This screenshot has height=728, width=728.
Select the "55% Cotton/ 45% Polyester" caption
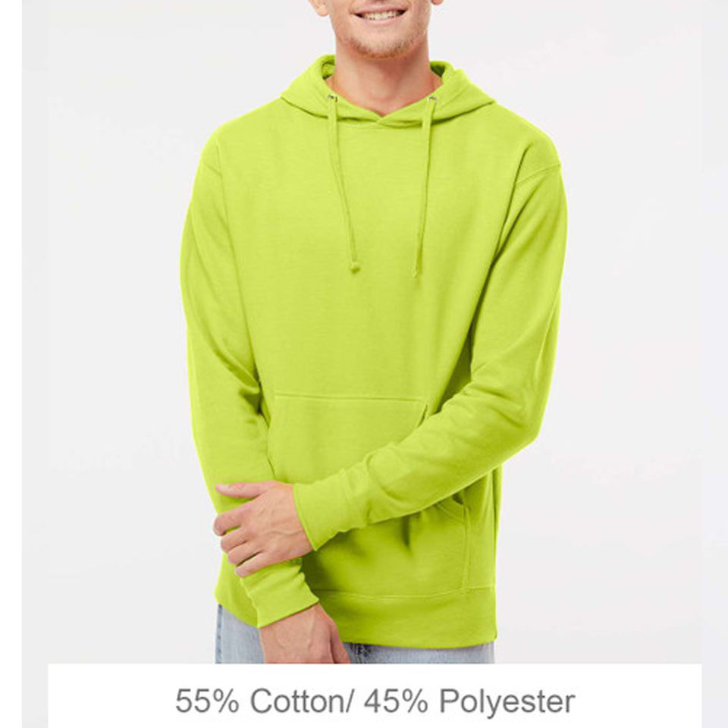(375, 701)
